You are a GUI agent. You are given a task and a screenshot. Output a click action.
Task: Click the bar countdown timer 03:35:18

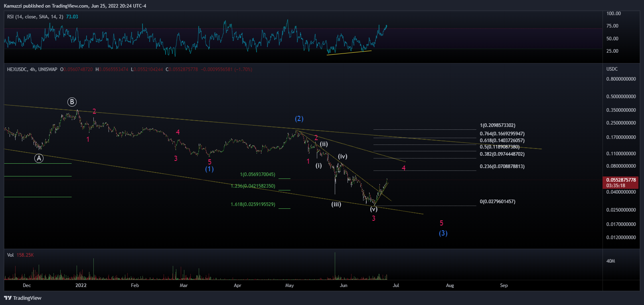coord(616,186)
